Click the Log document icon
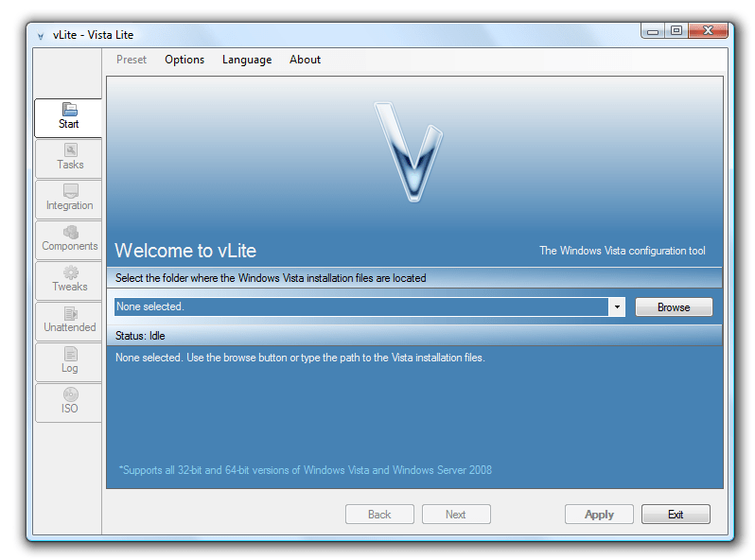755x560 pixels. [70, 354]
